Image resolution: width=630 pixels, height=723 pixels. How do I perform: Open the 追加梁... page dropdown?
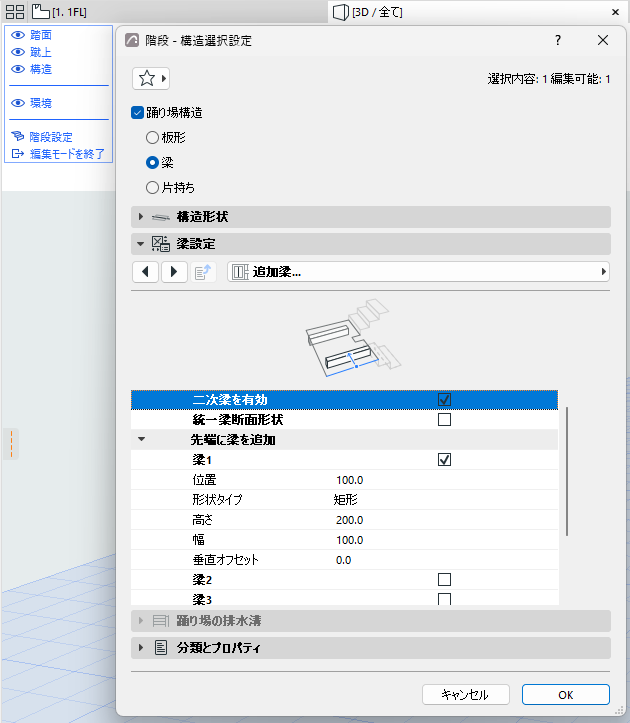click(x=418, y=272)
